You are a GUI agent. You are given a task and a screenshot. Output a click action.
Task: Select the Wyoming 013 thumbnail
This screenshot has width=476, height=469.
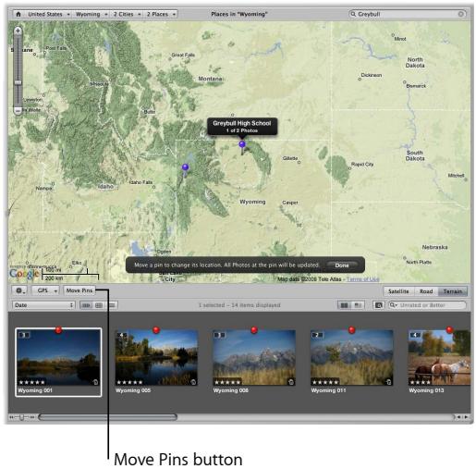pos(439,357)
